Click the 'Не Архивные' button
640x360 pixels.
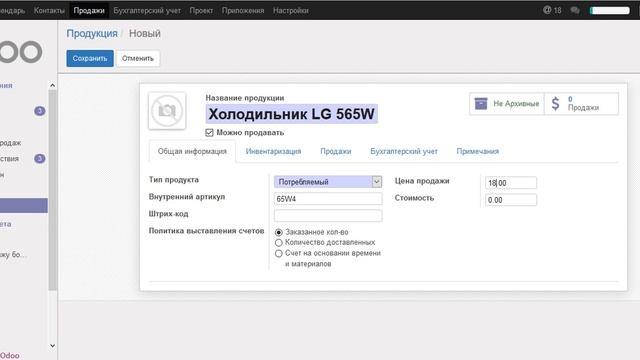(x=507, y=104)
